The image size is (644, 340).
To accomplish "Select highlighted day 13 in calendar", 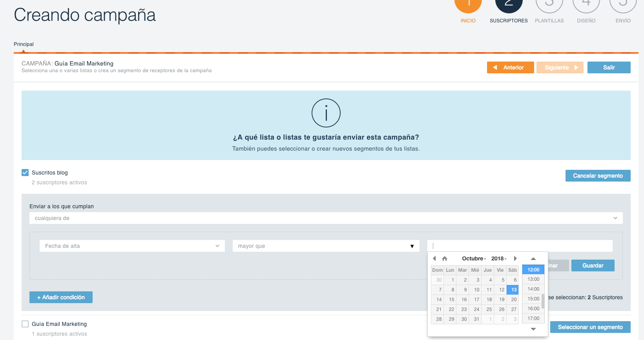I will coord(513,290).
